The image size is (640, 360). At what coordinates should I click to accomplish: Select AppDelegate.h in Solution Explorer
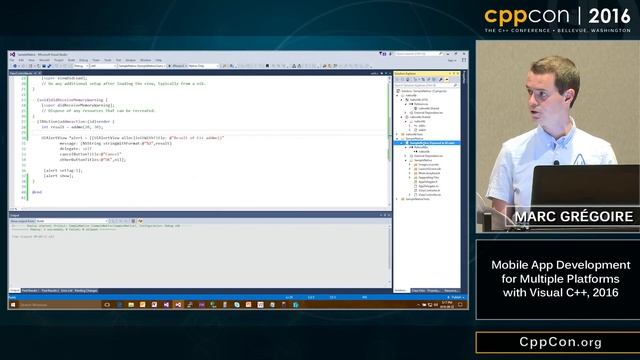click(x=427, y=182)
